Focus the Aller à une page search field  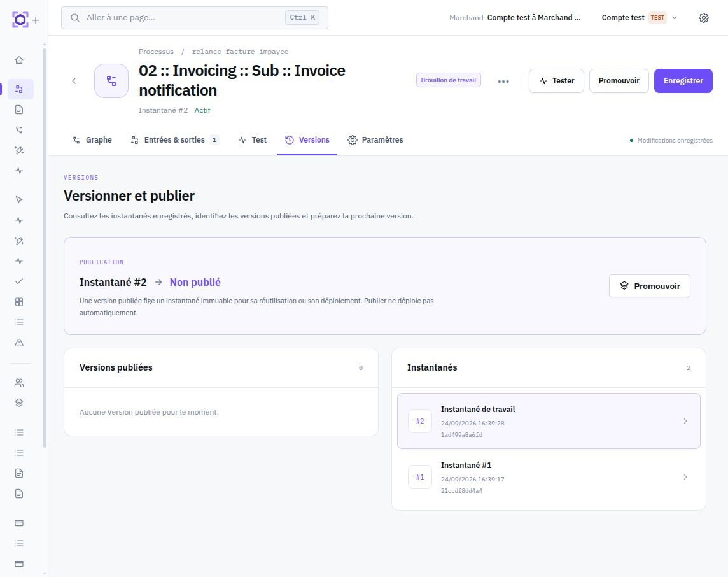coord(195,18)
